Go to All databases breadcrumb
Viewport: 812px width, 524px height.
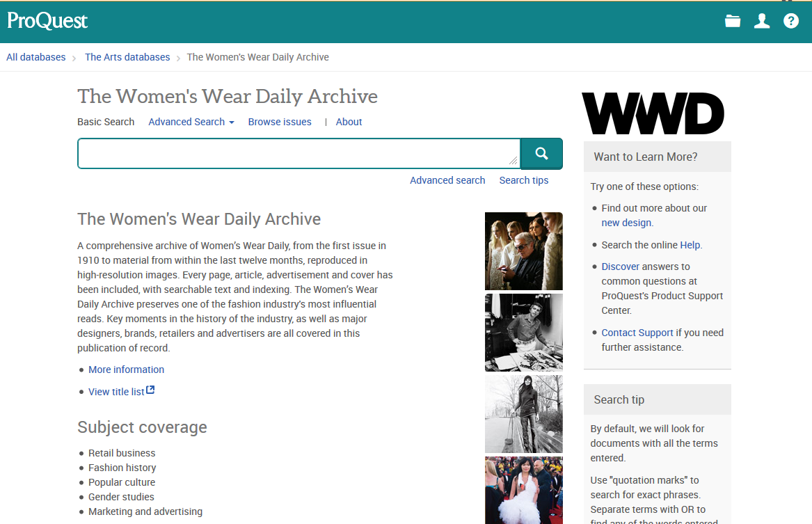(35, 57)
